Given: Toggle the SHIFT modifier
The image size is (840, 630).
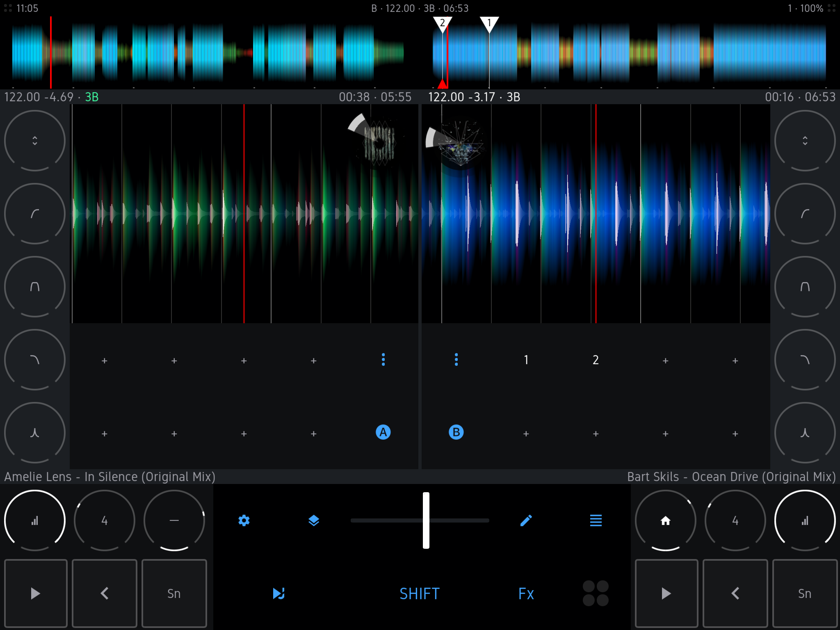Looking at the screenshot, I should [419, 593].
